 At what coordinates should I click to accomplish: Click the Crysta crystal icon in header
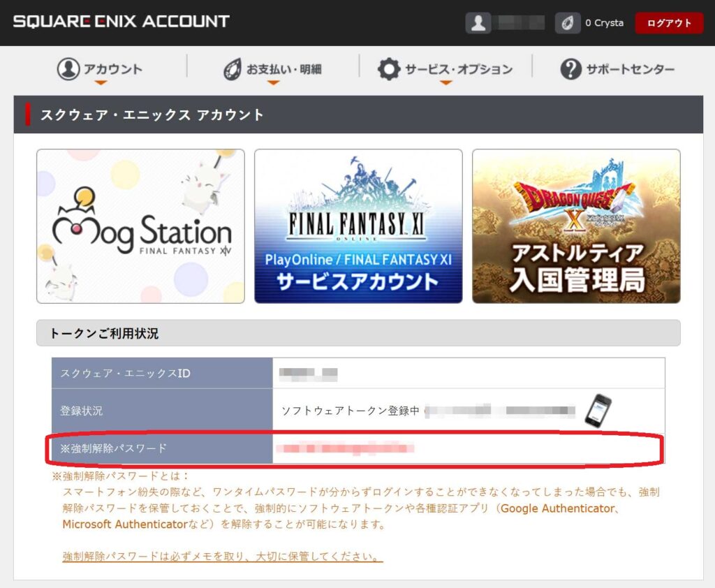[x=568, y=23]
